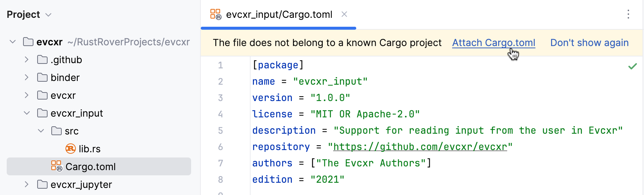Collapse the evcxr_input folder
Viewport: 644px width, 195px height.
[26, 113]
